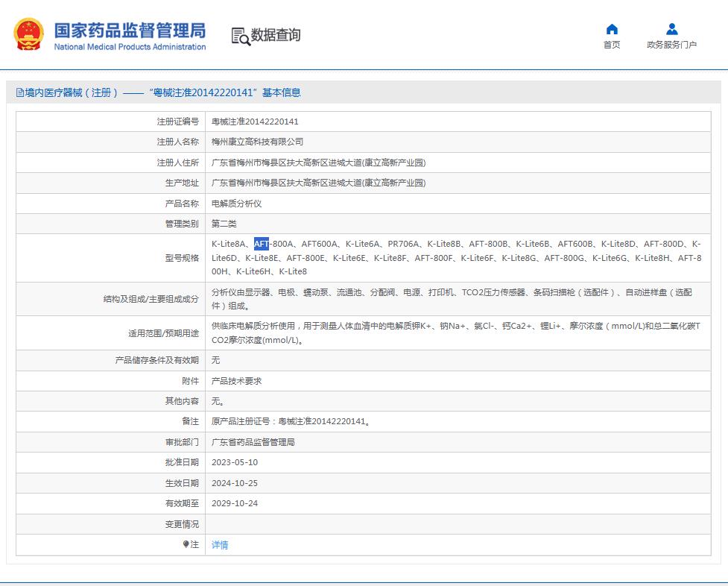Click the 数据查询 magnifier document icon
The width and height of the screenshot is (728, 586).
[x=239, y=34]
